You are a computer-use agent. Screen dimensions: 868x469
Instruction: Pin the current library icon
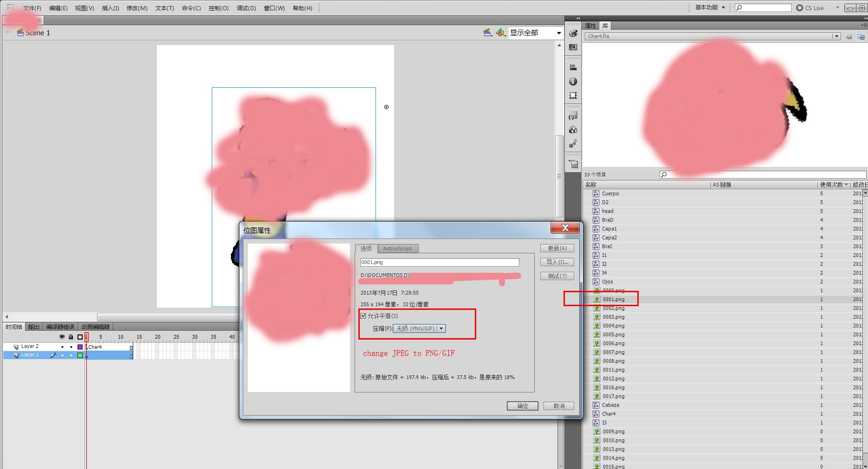coord(849,37)
